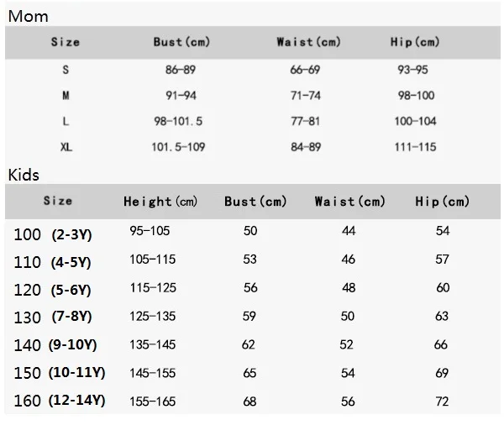Select kids size 100 (2-3Y) label
The image size is (504, 425).
(x=52, y=233)
